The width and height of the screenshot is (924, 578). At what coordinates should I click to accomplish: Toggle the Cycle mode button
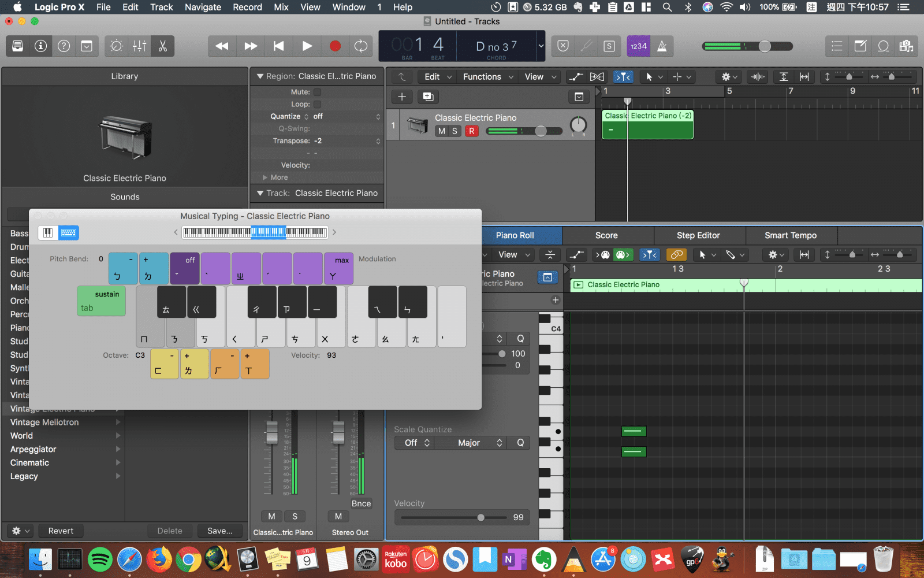361,46
